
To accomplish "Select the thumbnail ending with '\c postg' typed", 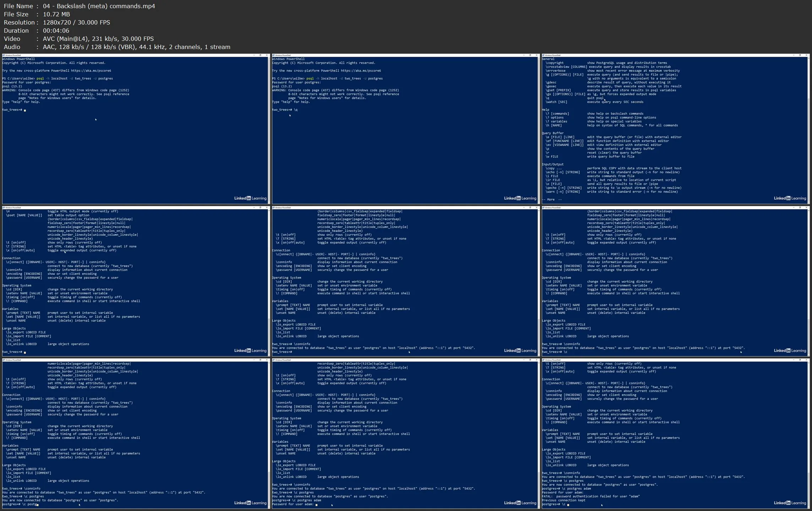I will pos(135,434).
